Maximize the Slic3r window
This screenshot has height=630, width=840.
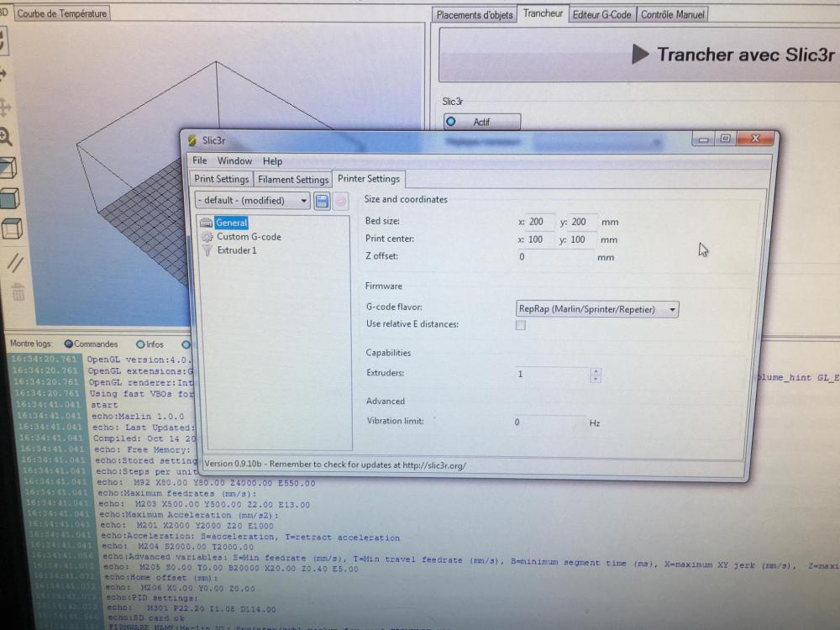[x=726, y=139]
